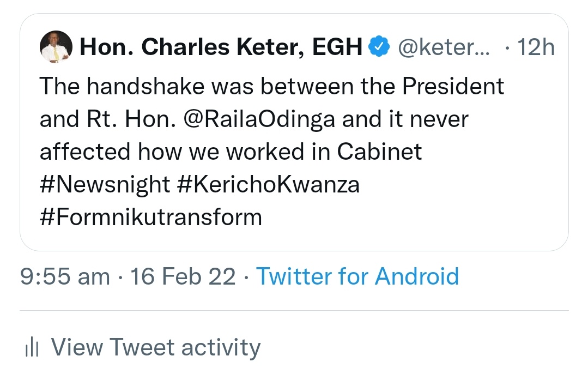
Task: Open the #Newsnight hashtag
Action: pos(105,185)
